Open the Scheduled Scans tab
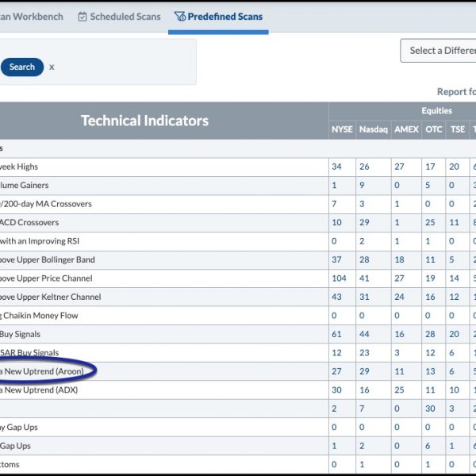476x476 pixels. (x=119, y=17)
